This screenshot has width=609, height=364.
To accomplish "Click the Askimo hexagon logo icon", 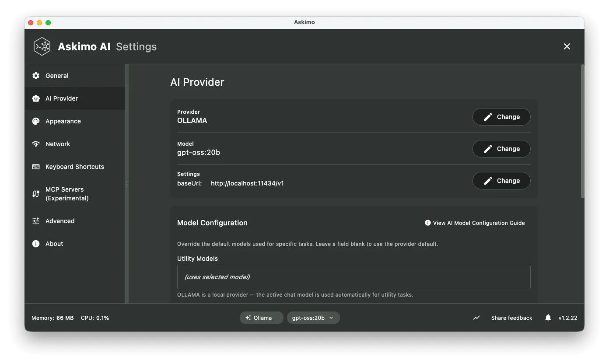I will [42, 46].
